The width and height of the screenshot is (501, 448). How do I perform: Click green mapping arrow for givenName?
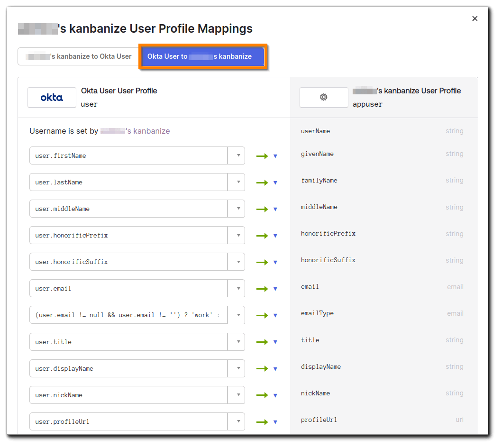coord(262,156)
